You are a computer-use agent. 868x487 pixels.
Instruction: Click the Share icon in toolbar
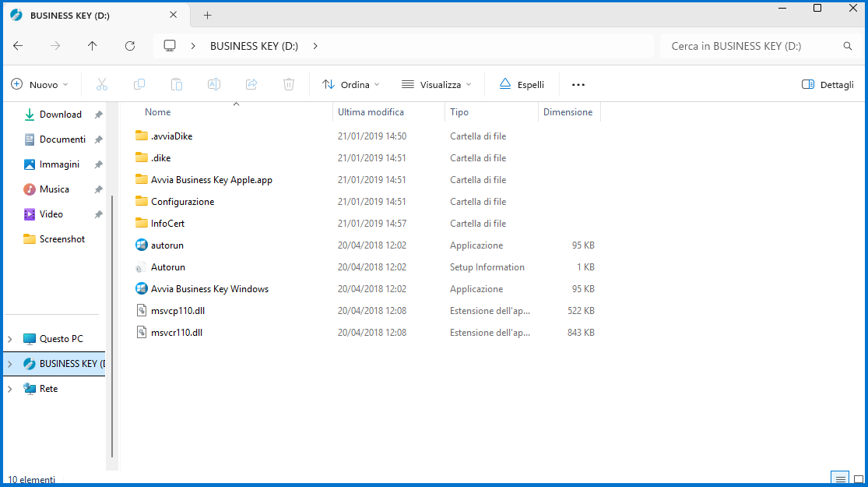click(x=251, y=84)
